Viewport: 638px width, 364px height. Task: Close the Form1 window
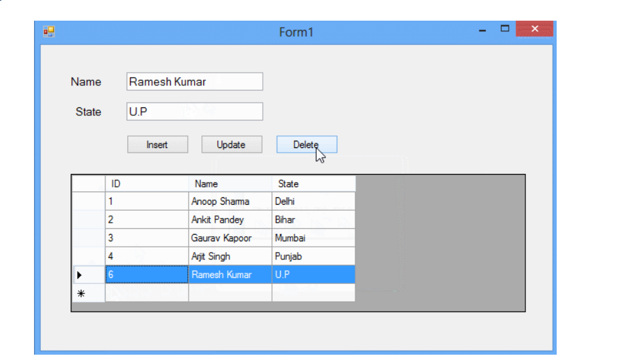pos(535,29)
